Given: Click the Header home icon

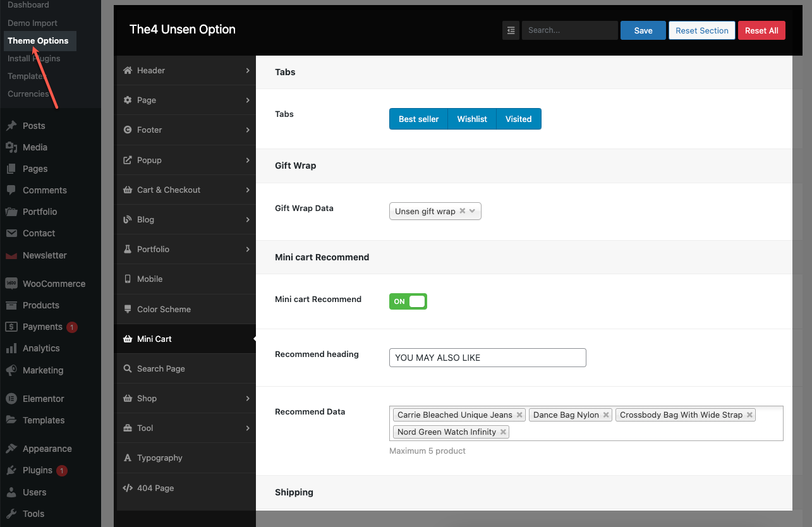Looking at the screenshot, I should click(x=128, y=70).
